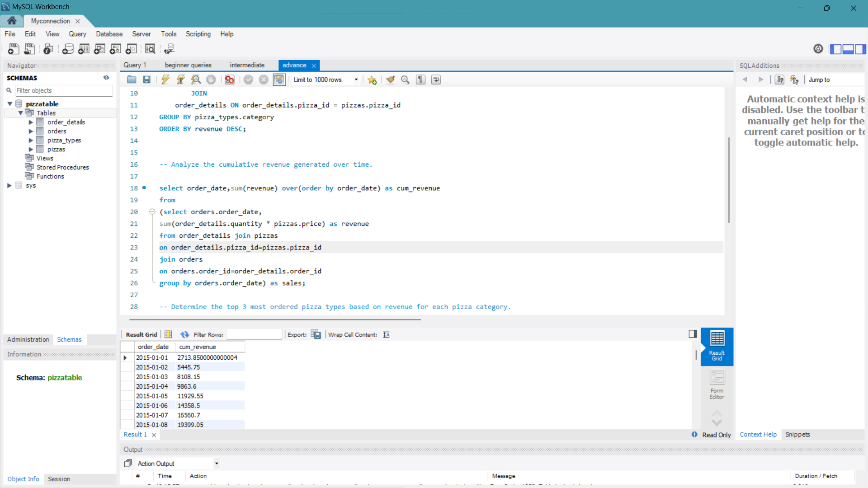
Task: Switch to intermediate query tab
Action: pos(247,65)
